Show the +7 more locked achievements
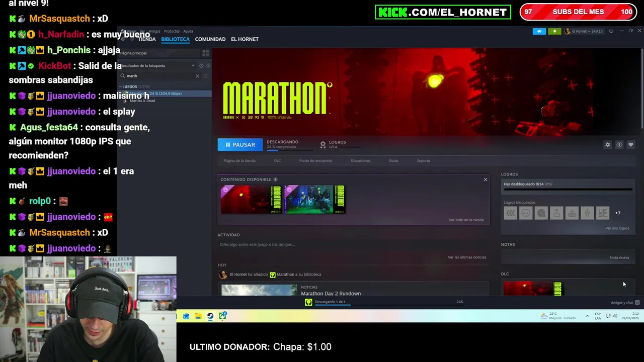The height and width of the screenshot is (362, 644). 618,213
